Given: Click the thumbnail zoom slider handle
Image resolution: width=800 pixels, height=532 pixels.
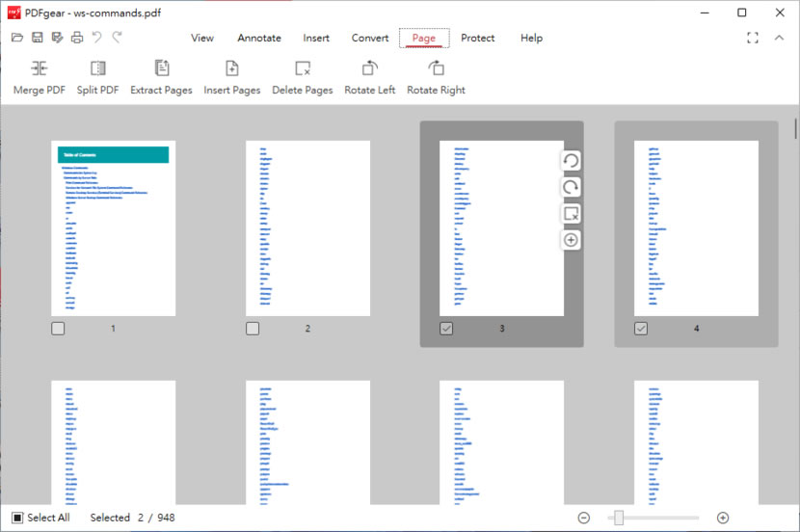Looking at the screenshot, I should coord(619,518).
